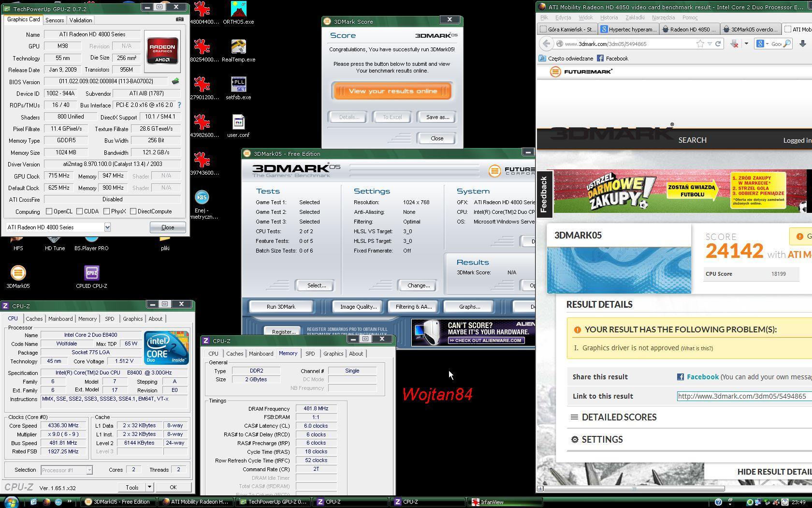Click the horizontal scrollbar in the browser
Screen dimensions: 812x508
(x=633, y=489)
